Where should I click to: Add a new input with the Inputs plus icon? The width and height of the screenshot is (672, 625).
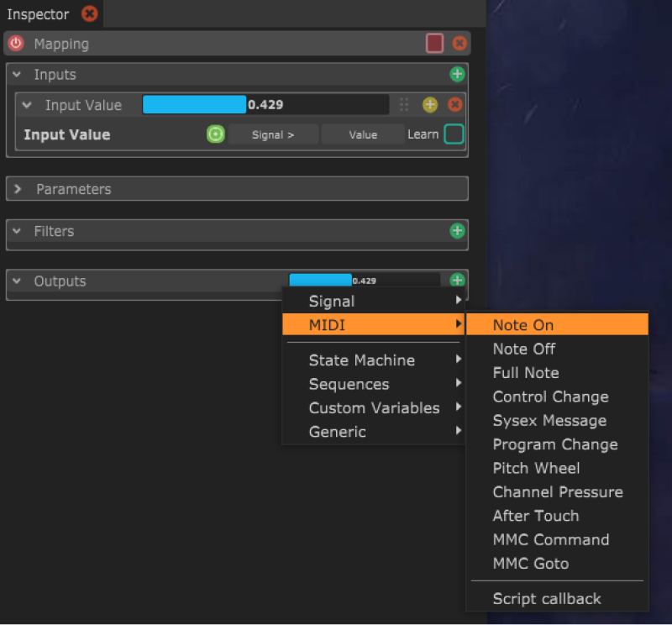tap(457, 75)
